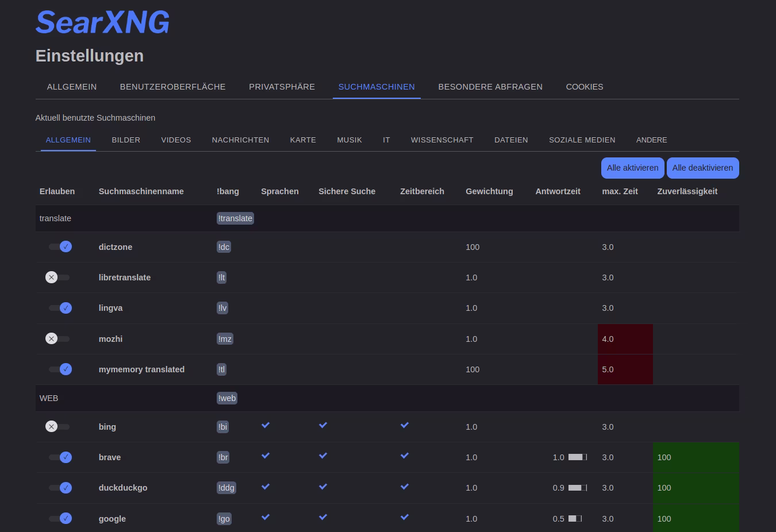Click bing's Sprachen check mark
Viewport: 776px width, 532px height.
tap(266, 426)
